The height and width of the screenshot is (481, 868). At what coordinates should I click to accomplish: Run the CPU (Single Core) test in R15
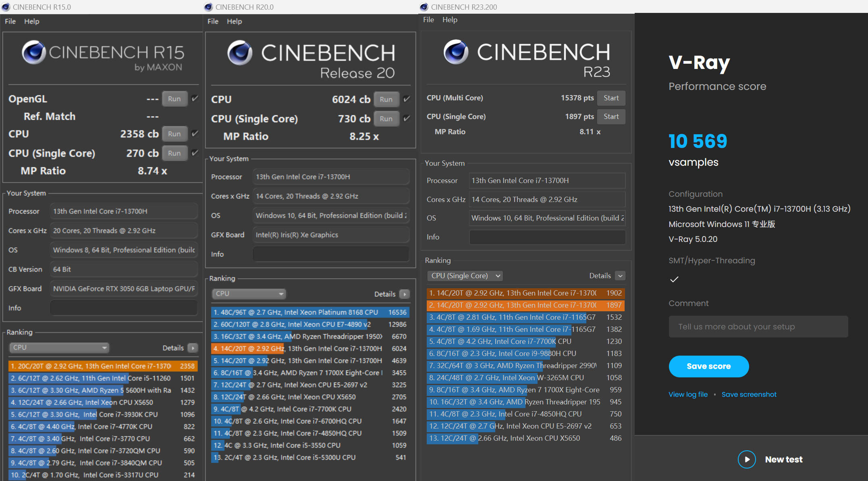(174, 153)
